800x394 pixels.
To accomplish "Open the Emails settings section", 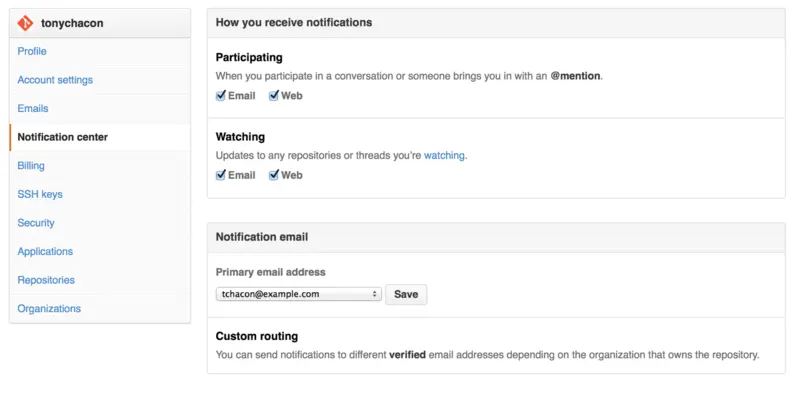I will 33,108.
